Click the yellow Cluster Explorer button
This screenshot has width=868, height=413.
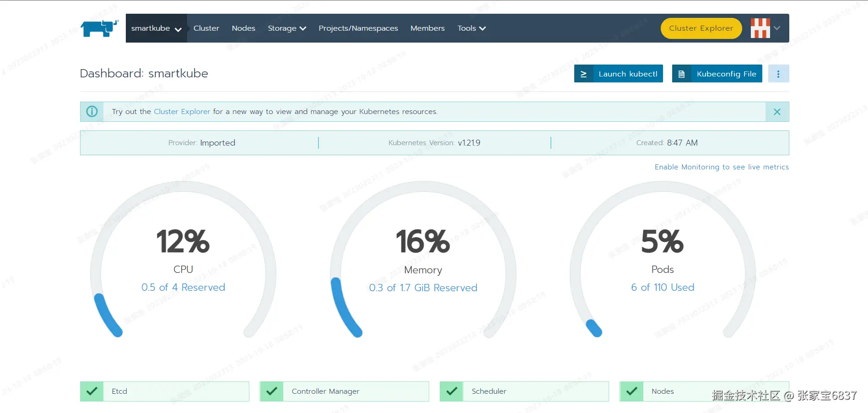701,28
